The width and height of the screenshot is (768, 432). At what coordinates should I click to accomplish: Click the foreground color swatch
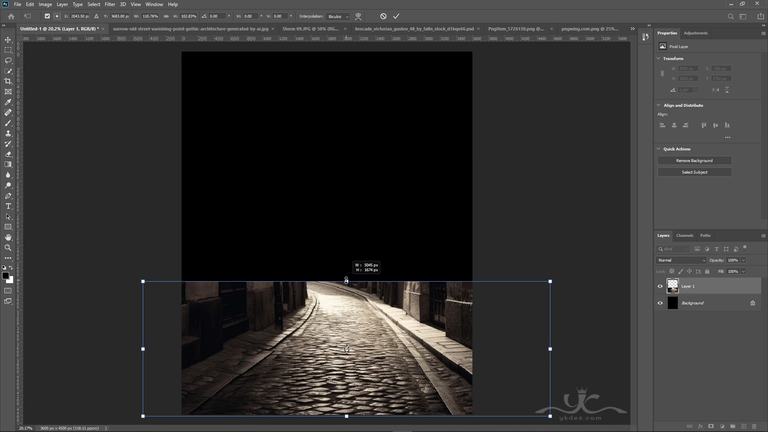(5, 276)
